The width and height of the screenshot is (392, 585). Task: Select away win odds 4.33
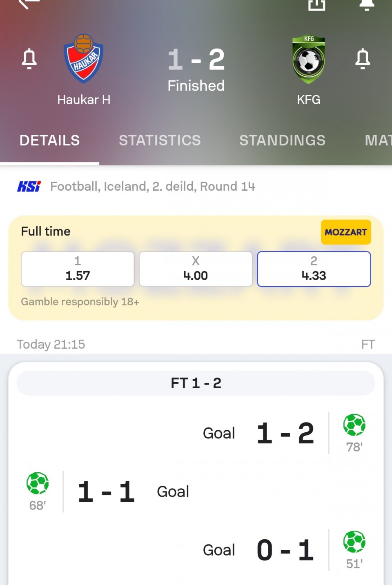[x=314, y=269]
